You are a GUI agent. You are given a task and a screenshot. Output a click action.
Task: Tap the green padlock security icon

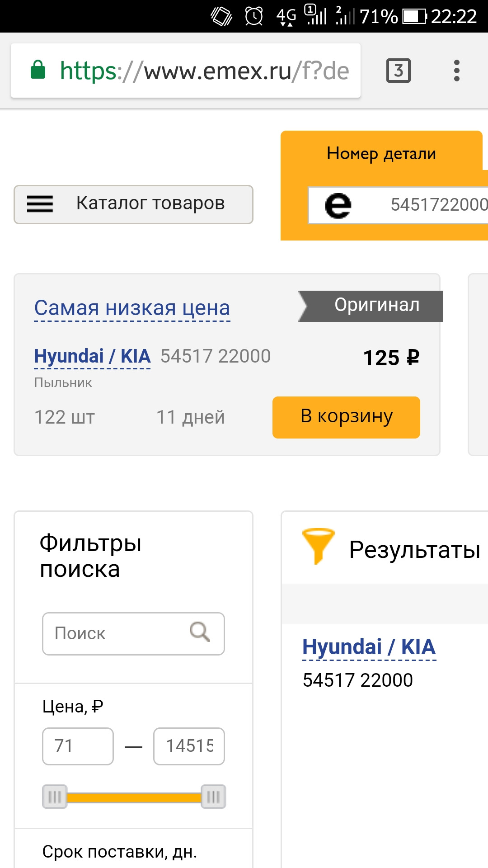click(x=38, y=70)
